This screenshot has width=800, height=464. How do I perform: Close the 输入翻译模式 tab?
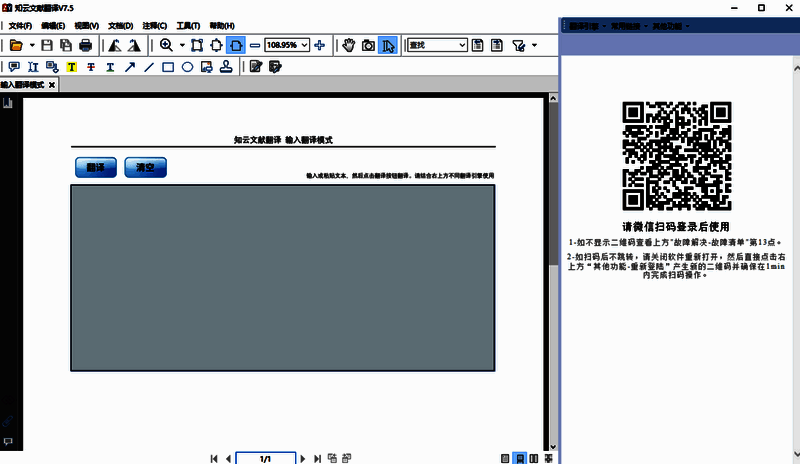[52, 85]
